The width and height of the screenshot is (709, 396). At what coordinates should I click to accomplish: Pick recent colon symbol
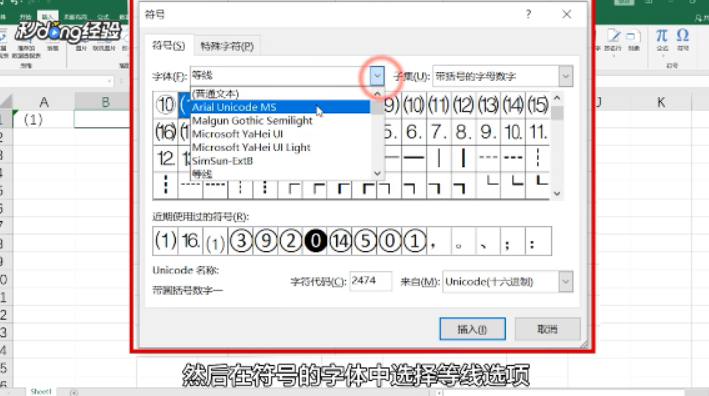pyautogui.click(x=538, y=241)
